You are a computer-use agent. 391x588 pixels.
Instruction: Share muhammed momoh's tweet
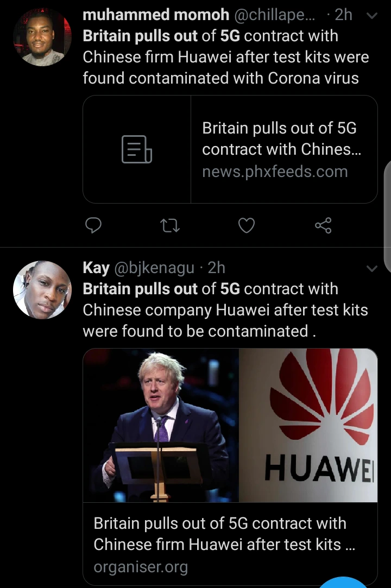point(323,225)
